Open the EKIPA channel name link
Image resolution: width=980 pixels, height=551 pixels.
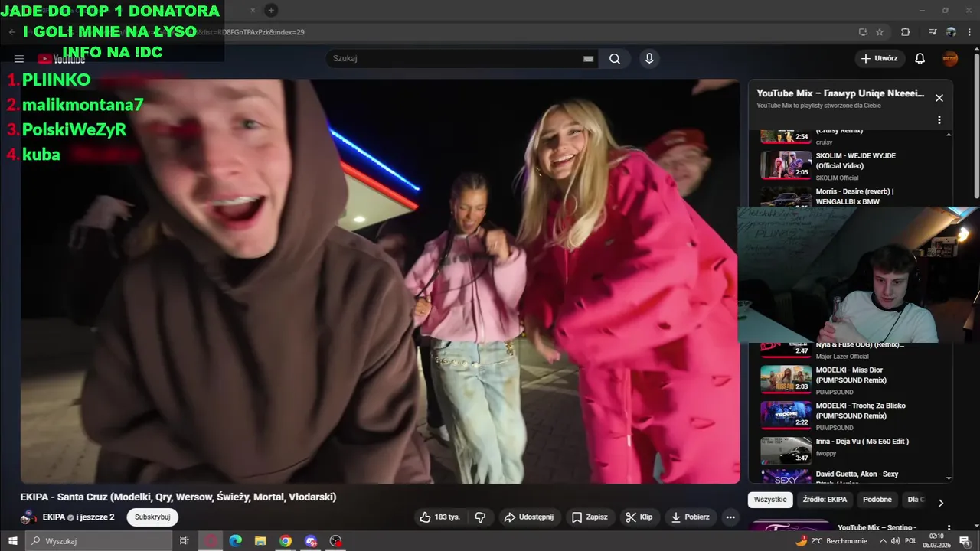54,517
